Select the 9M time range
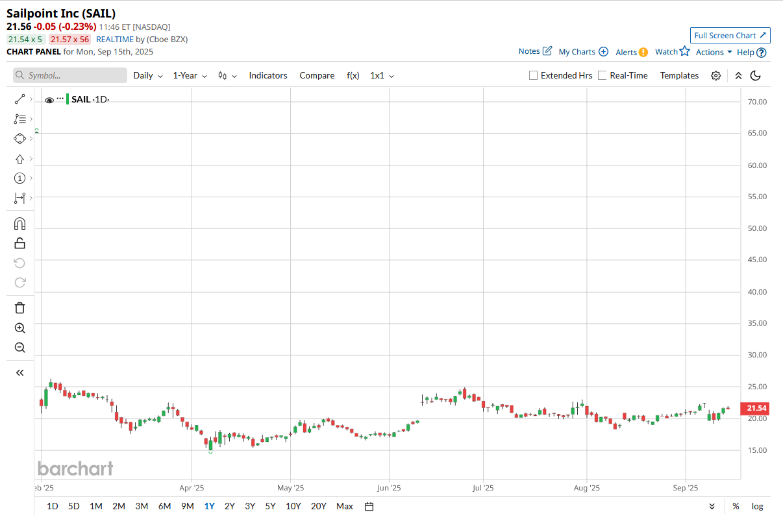Viewport: 783px width, 532px height. click(x=188, y=506)
